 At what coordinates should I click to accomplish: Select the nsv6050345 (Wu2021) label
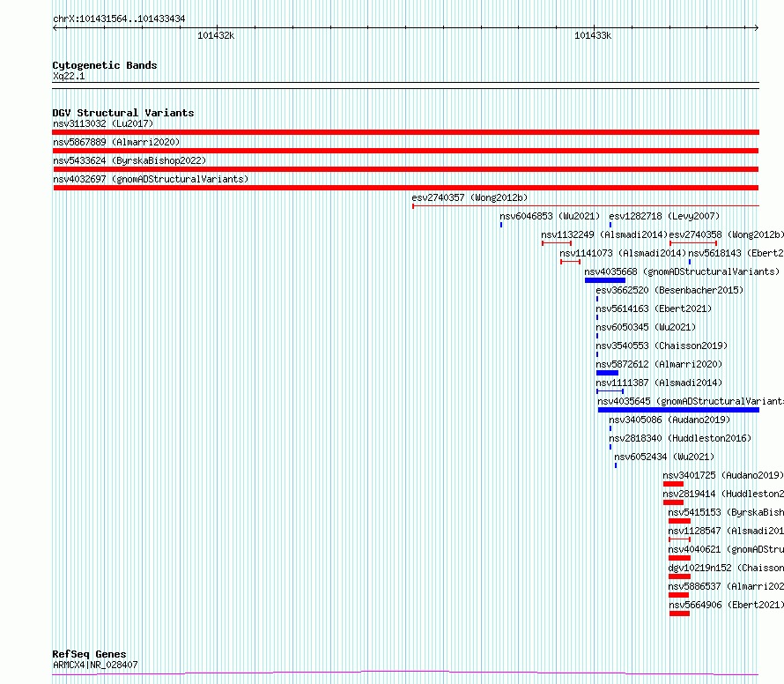(646, 327)
